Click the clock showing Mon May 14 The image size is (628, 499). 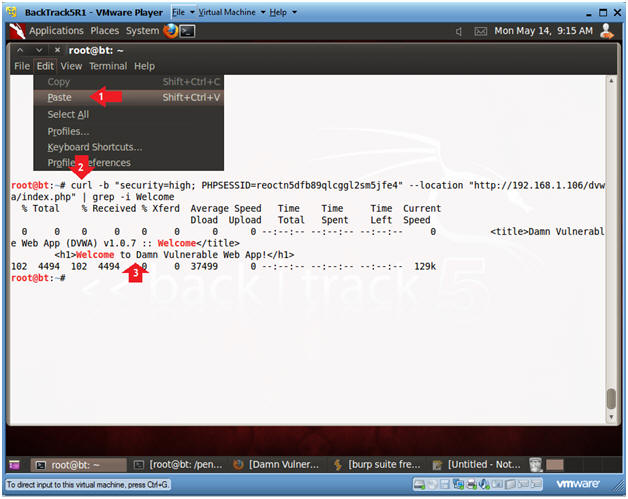point(543,31)
